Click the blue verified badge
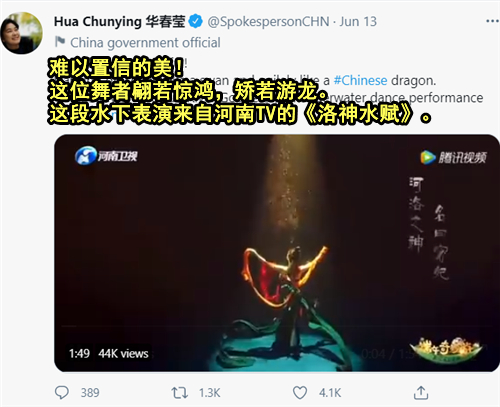This screenshot has width=500, height=407. [195, 21]
